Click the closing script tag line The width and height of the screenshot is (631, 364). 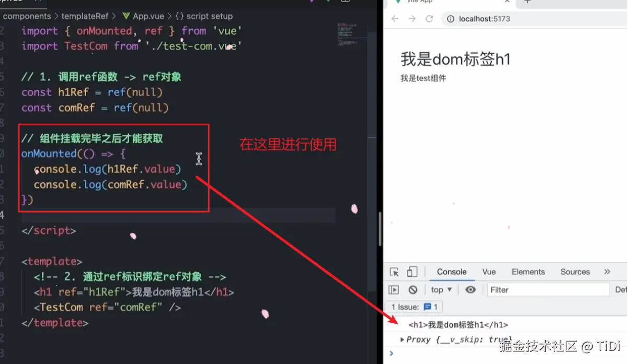[x=49, y=231]
